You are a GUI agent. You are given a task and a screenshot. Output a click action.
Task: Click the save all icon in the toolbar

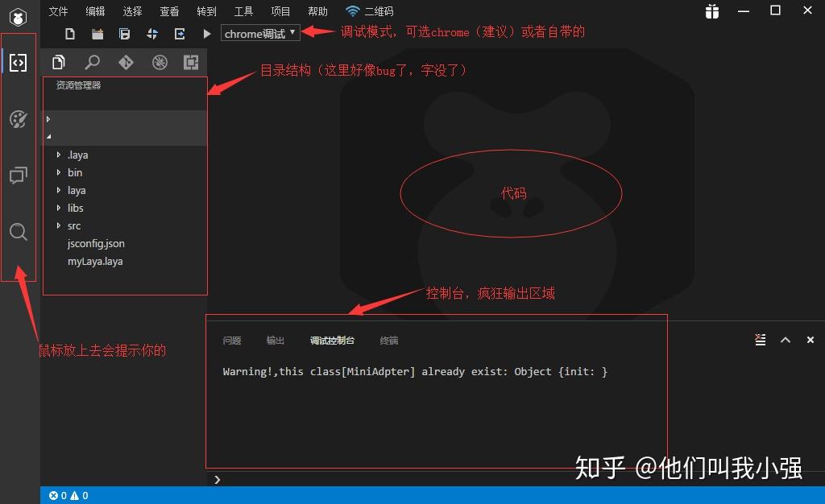tap(124, 34)
